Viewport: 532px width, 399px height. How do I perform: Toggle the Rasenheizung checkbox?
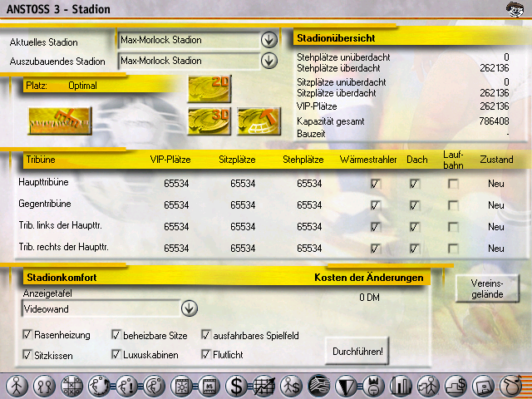pos(28,335)
